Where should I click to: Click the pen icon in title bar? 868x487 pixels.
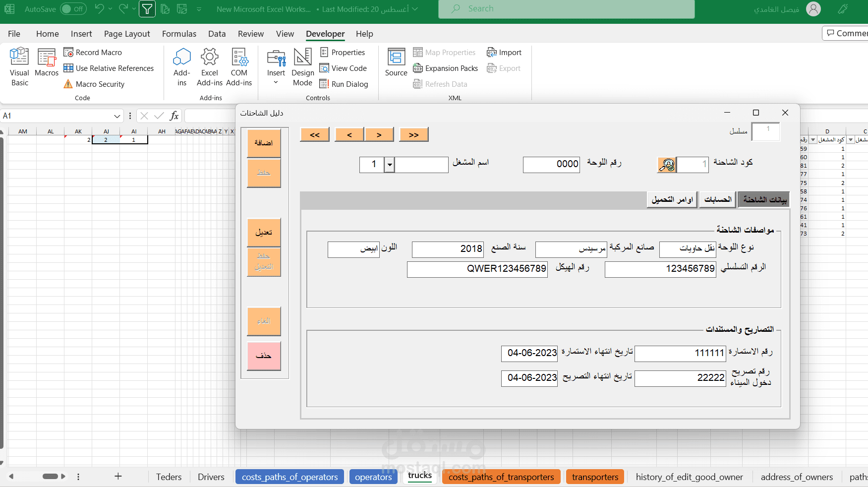843,9
